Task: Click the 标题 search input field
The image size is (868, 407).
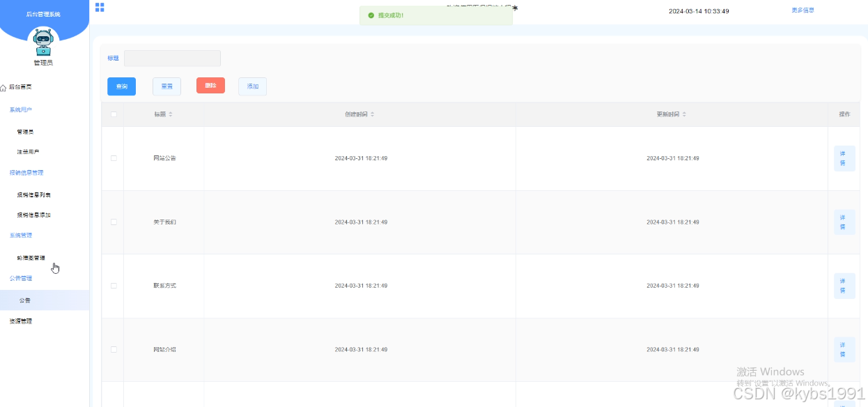Action: [172, 59]
